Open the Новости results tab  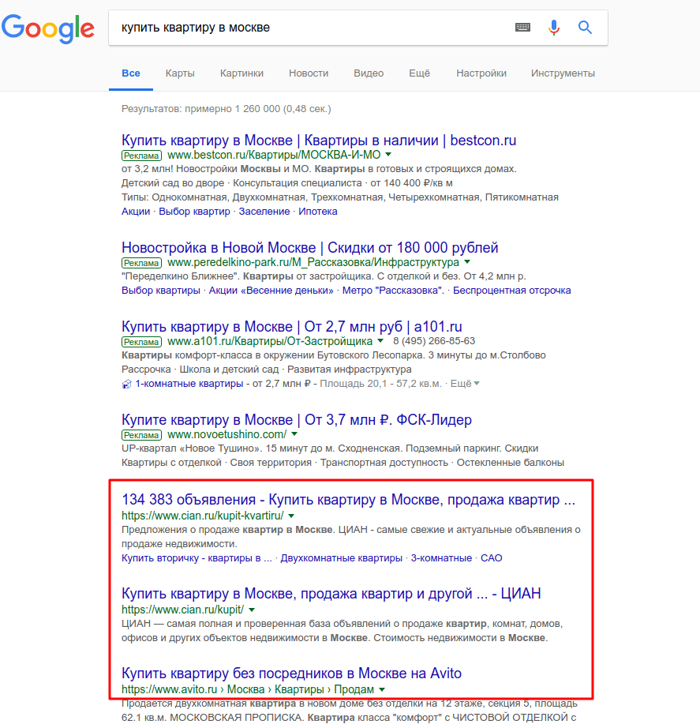click(308, 73)
